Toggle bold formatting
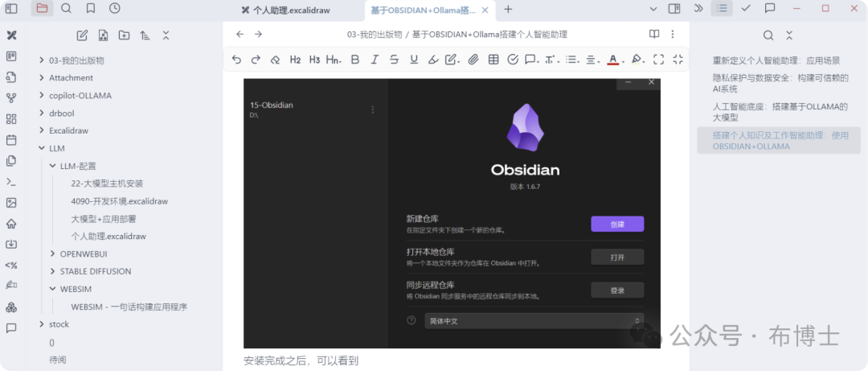This screenshot has width=868, height=371. click(x=355, y=60)
